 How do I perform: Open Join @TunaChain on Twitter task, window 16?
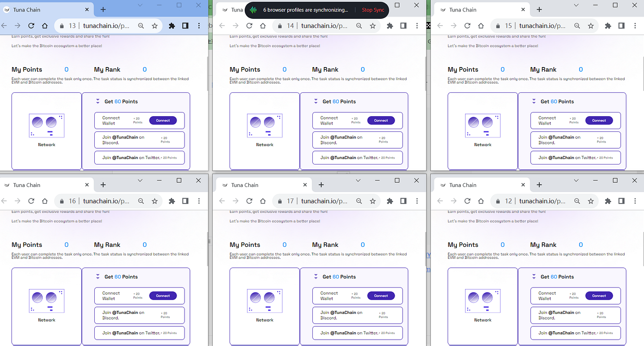(x=139, y=333)
